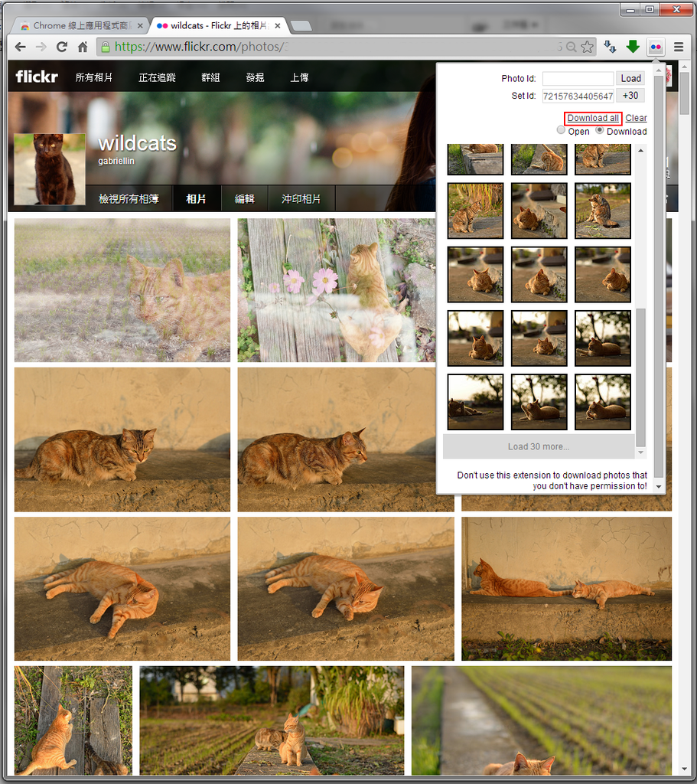The image size is (697, 784).
Task: Select the 沖印相片 tab
Action: (301, 198)
